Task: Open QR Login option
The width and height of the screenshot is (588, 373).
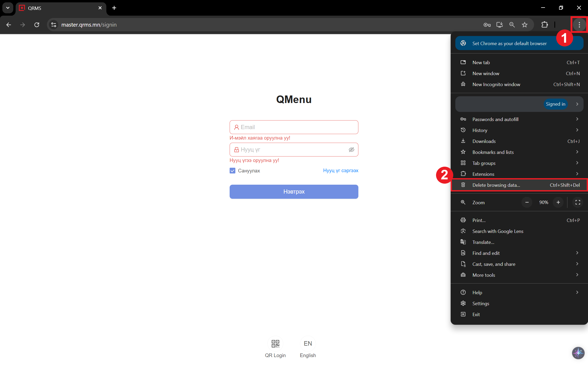Action: [275, 344]
